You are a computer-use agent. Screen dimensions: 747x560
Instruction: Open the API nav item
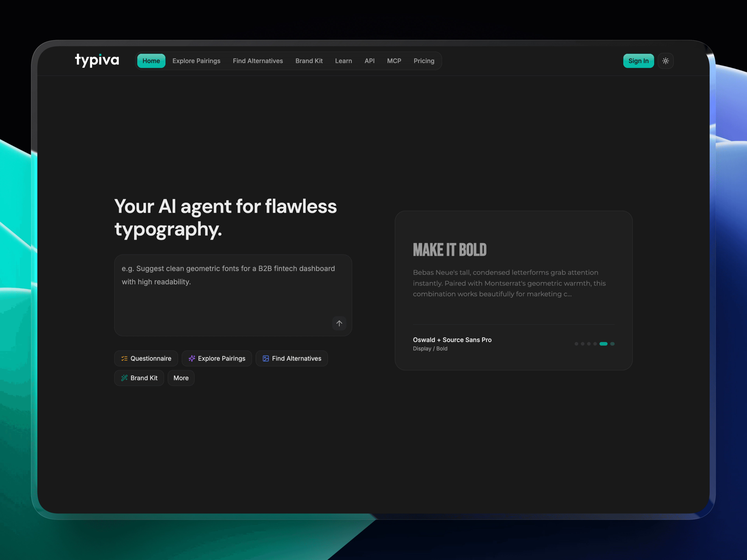click(x=369, y=61)
